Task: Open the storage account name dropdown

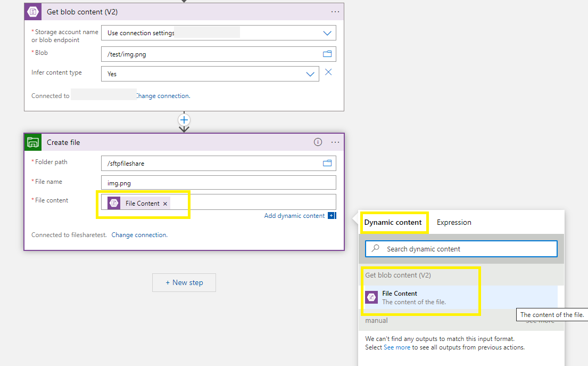Action: pos(327,32)
